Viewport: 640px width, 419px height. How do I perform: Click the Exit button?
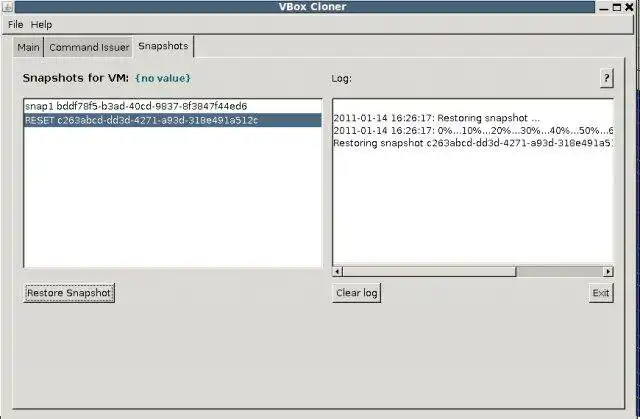pos(601,293)
